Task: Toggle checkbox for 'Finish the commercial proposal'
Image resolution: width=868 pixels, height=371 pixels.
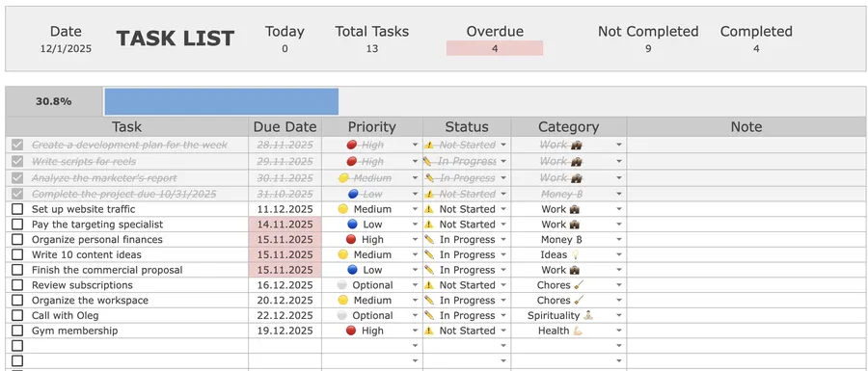Action: [x=17, y=270]
